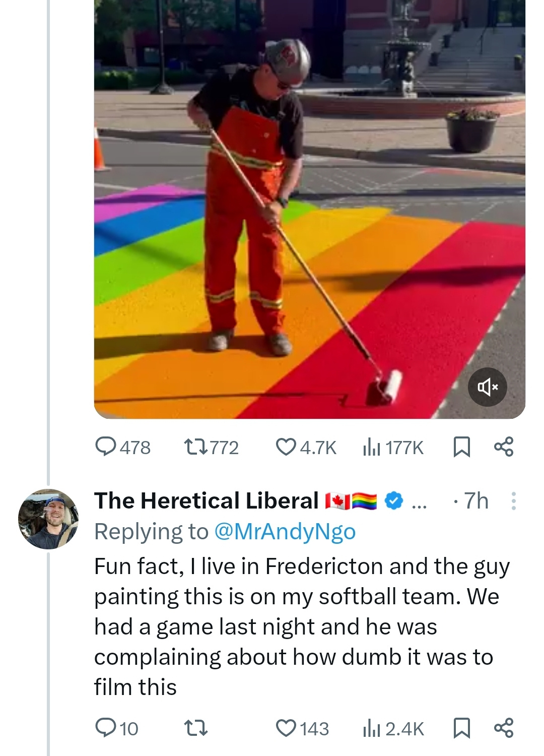Repost the Fredericton softball comment
The width and height of the screenshot is (544, 756).
[195, 728]
